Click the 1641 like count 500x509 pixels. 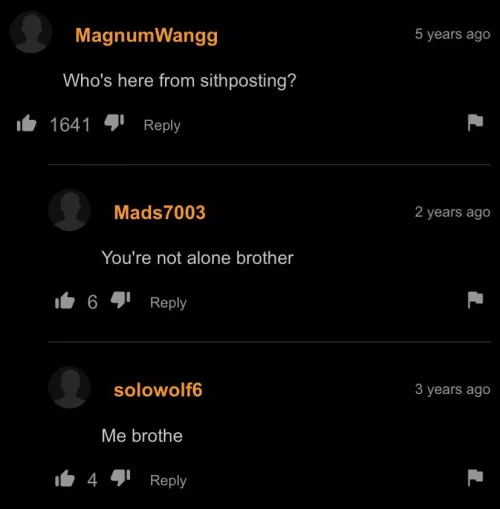70,125
